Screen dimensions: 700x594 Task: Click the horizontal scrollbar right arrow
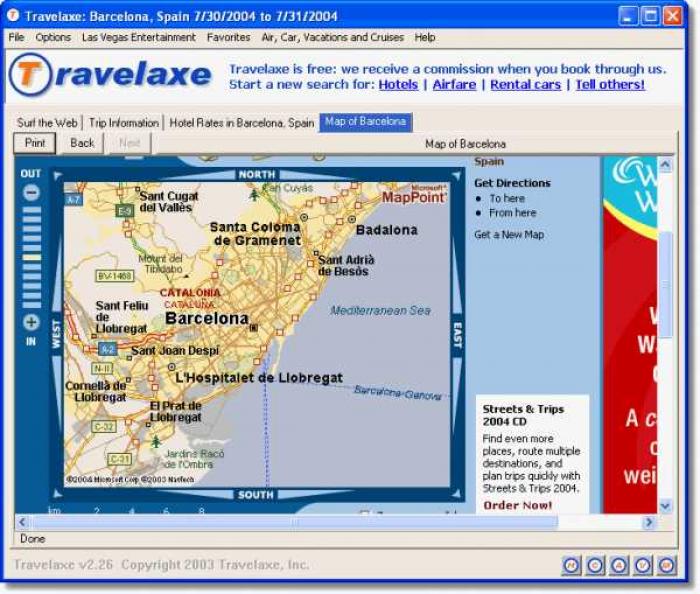pos(649,522)
